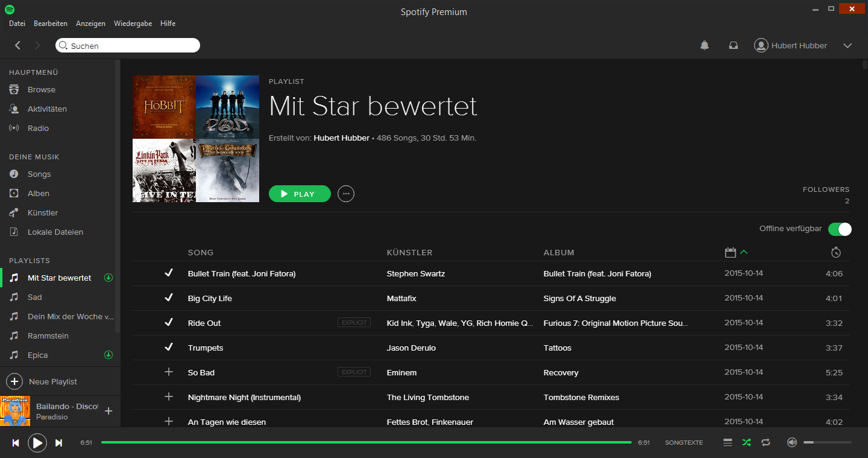Go forward with the right arrow

(37, 45)
